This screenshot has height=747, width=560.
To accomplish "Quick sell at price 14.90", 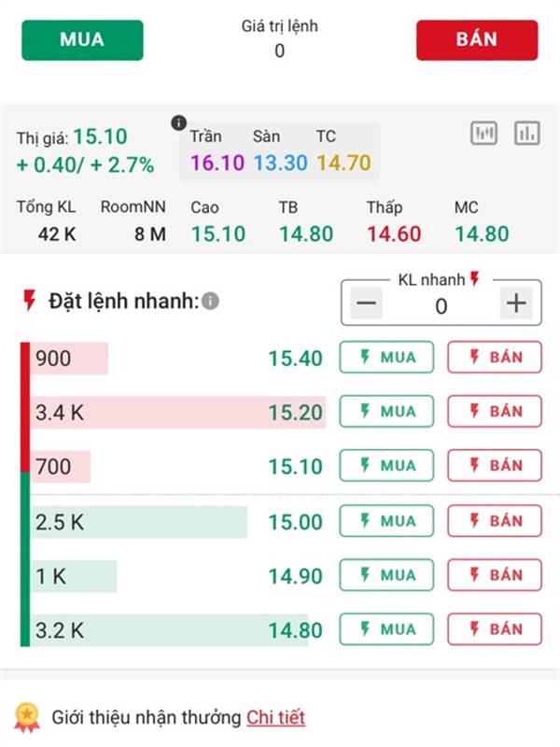I will tap(495, 575).
